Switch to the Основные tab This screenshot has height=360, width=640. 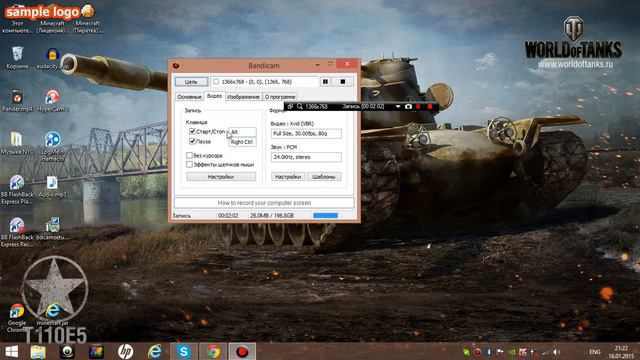(x=189, y=97)
